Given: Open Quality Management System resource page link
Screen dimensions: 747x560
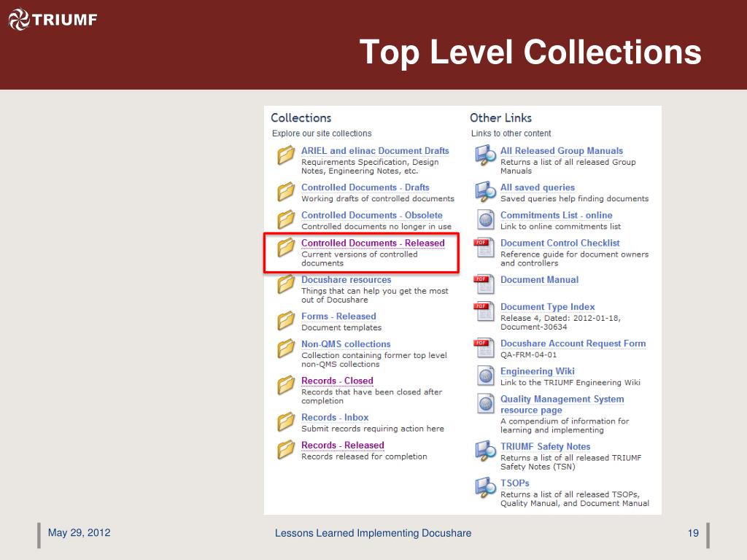Looking at the screenshot, I should point(562,404).
